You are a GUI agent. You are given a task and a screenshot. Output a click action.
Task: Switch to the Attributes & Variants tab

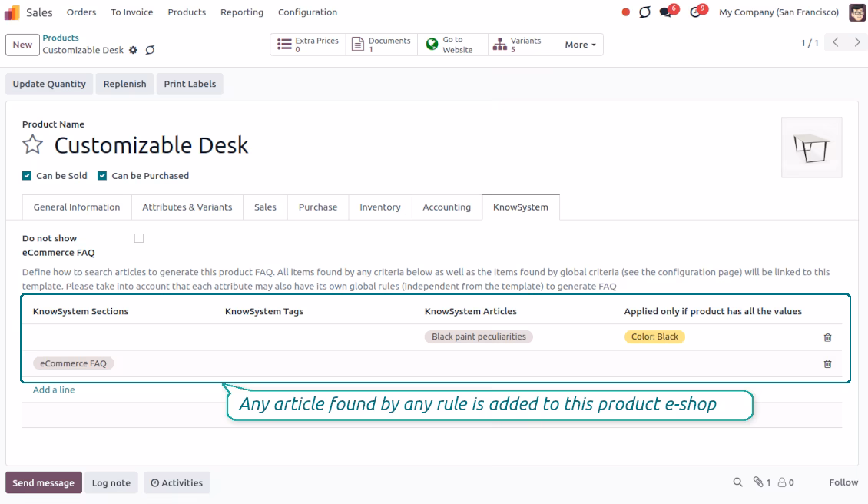pyautogui.click(x=187, y=207)
